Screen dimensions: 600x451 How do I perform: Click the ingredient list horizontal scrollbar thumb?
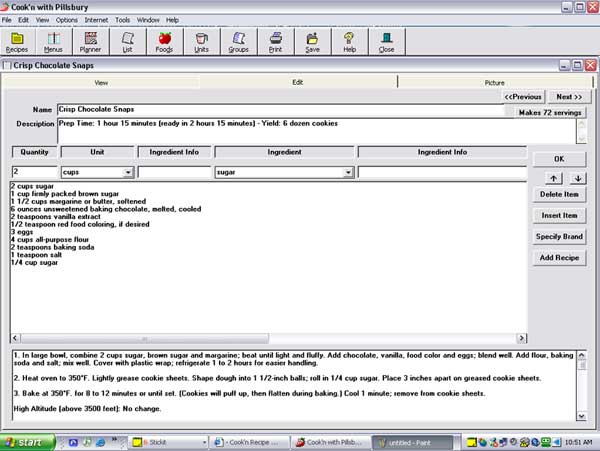pyautogui.click(x=145, y=338)
